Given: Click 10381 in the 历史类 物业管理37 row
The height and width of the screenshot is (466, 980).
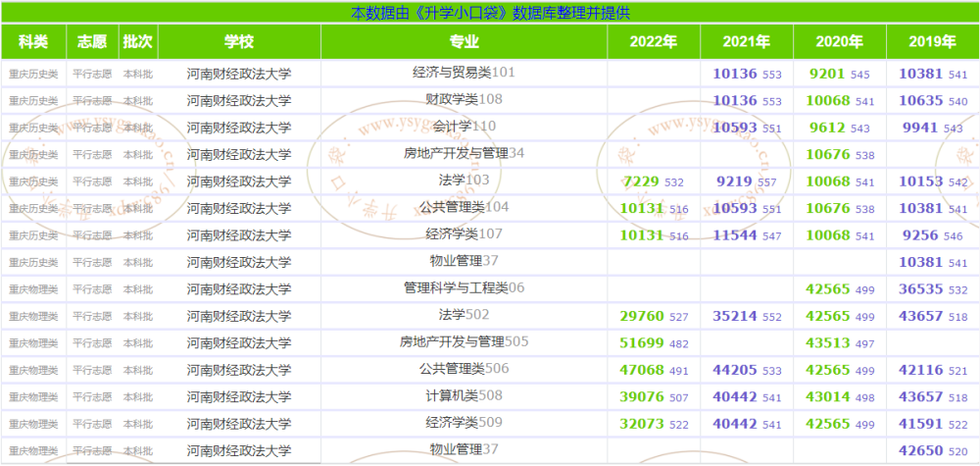Looking at the screenshot, I should click(921, 262).
